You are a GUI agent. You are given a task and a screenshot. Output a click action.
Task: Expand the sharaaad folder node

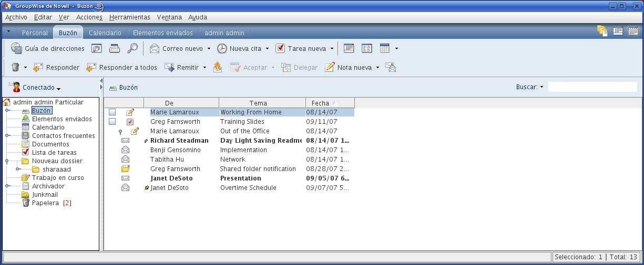coord(17,169)
